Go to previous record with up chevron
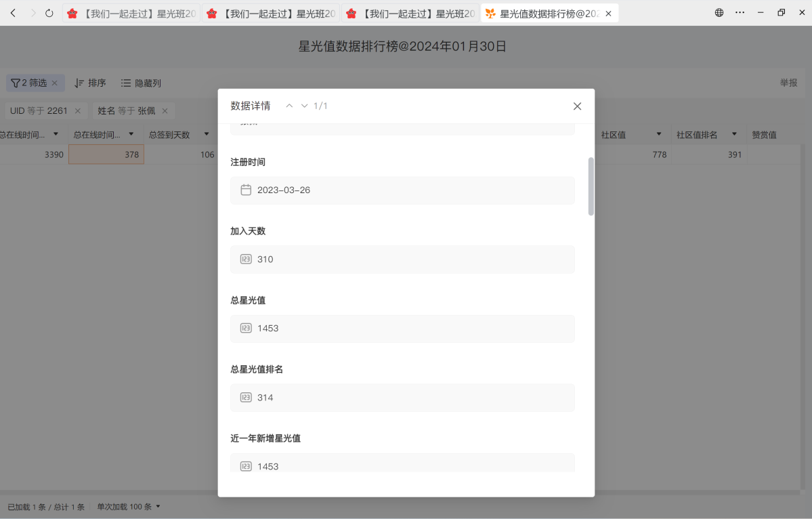The image size is (812, 519). [x=289, y=106]
